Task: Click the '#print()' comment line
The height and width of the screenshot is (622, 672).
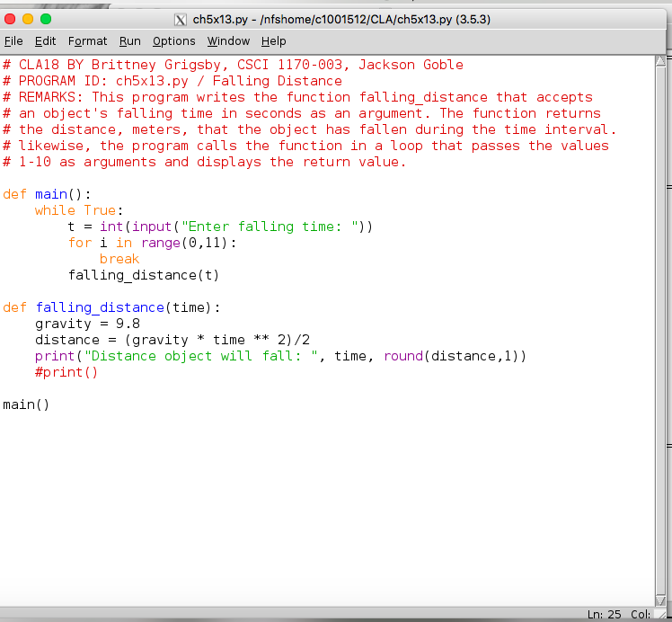Action: (x=66, y=372)
